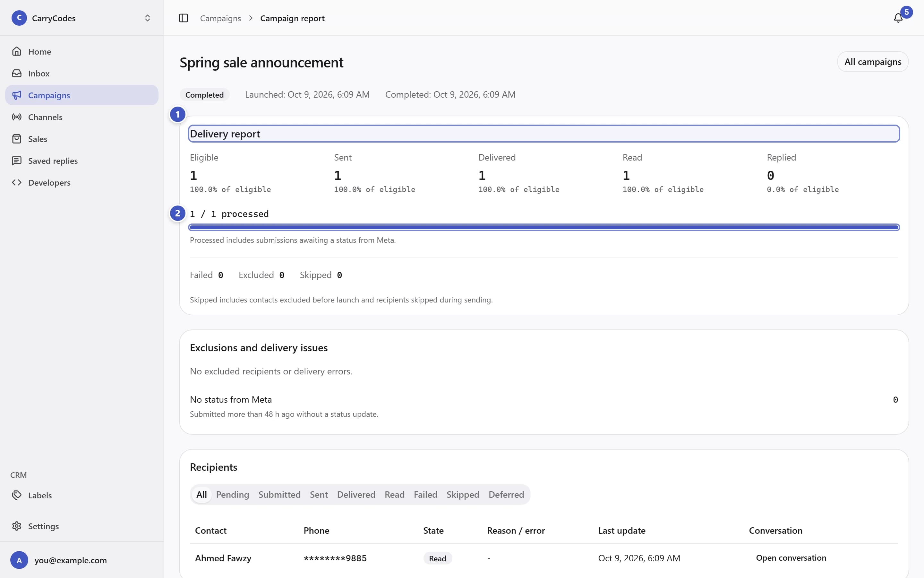
Task: Click the Inbox tray icon
Action: tap(16, 73)
